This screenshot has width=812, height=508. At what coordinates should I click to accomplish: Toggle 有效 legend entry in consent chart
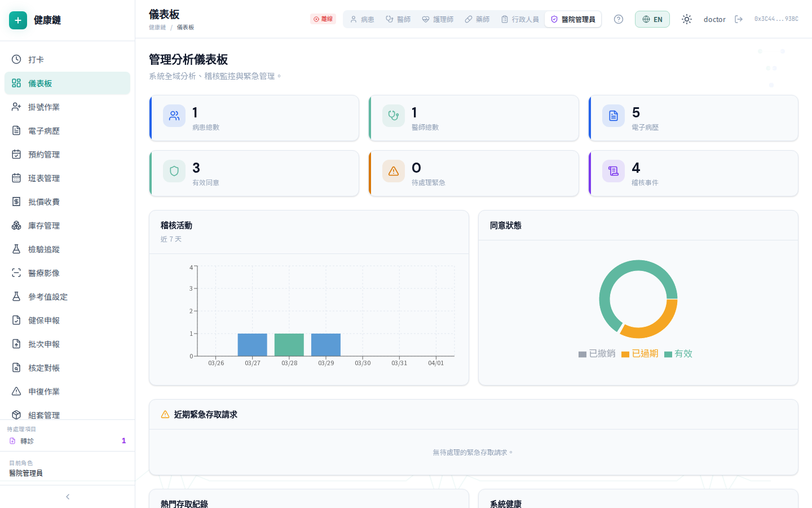coord(678,354)
